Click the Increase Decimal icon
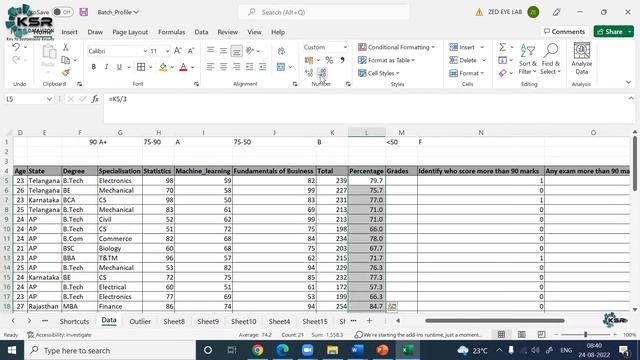Image resolution: width=640 pixels, height=360 pixels. pos(309,73)
